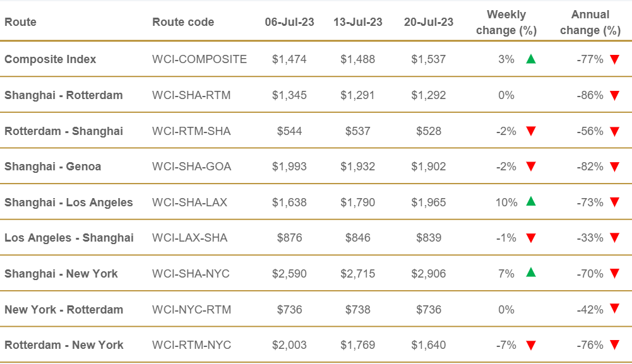632x364 pixels.
Task: Click the $2,906 price for Shanghai - New York
Action: click(x=429, y=274)
